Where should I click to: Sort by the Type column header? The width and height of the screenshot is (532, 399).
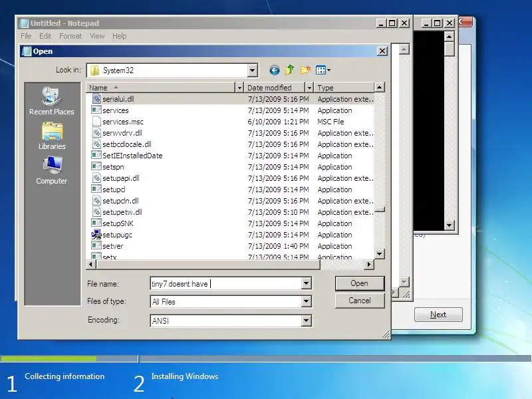coord(344,88)
